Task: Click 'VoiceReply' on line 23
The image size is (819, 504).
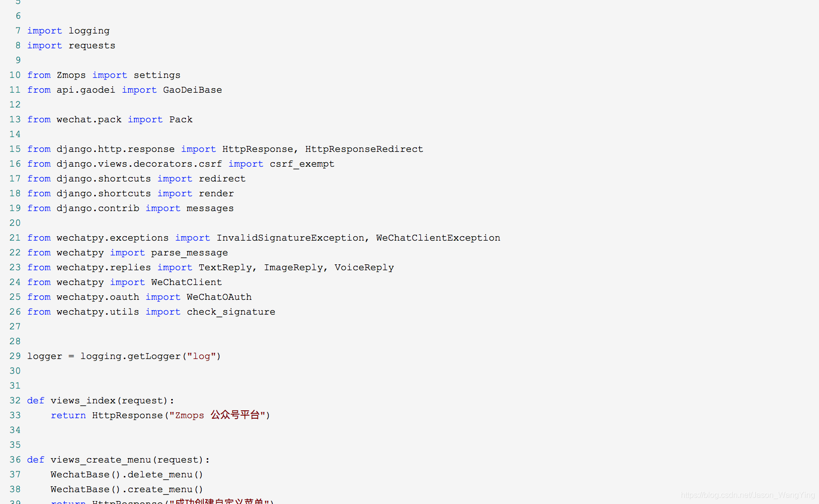Action: (364, 267)
